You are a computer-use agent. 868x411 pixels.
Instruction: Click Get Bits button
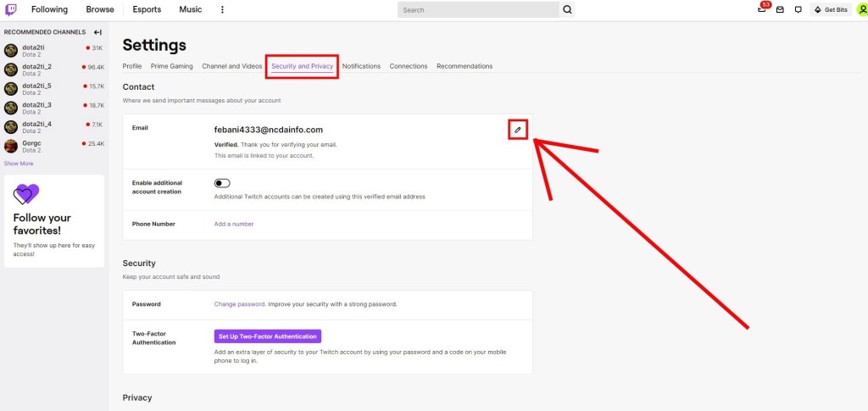point(831,10)
